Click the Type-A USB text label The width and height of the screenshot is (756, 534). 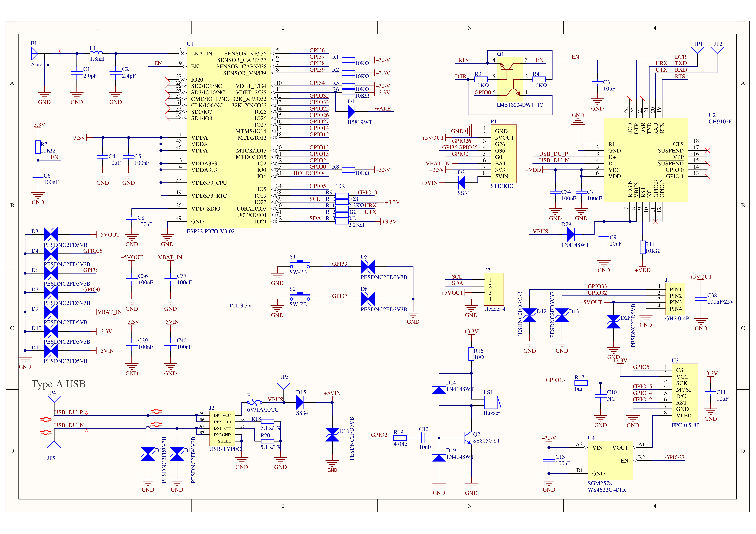pos(59,384)
